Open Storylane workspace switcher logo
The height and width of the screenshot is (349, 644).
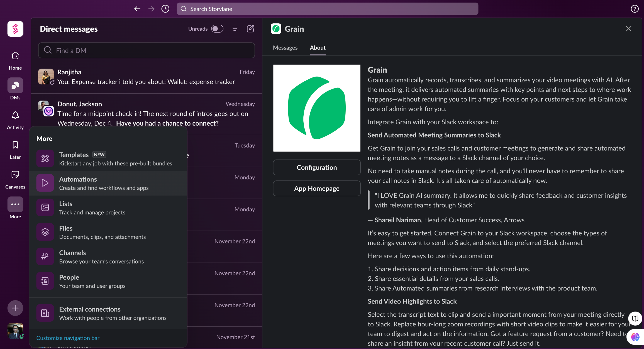[x=15, y=29]
